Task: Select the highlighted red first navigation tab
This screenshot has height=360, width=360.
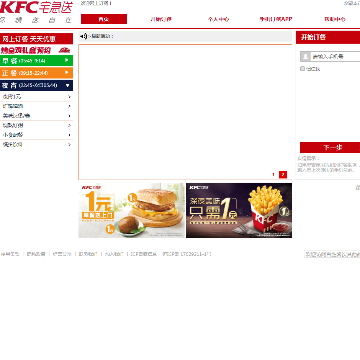Action: tap(104, 19)
